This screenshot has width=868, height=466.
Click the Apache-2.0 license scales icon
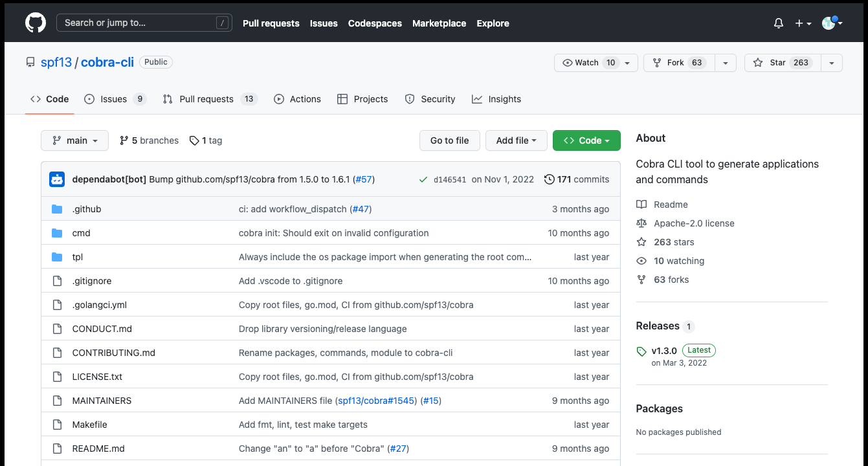(x=641, y=223)
